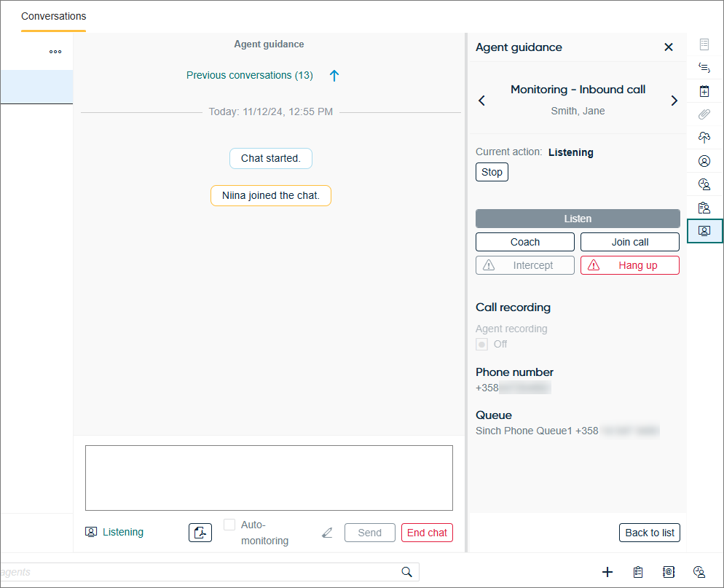724x588 pixels.
Task: Open the script variables list icon
Action: click(x=704, y=68)
